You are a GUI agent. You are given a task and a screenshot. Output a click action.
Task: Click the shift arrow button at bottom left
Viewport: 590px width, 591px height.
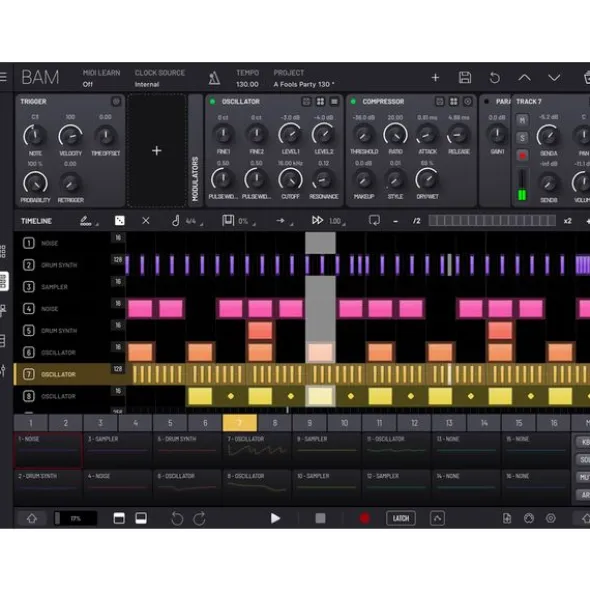point(32,518)
